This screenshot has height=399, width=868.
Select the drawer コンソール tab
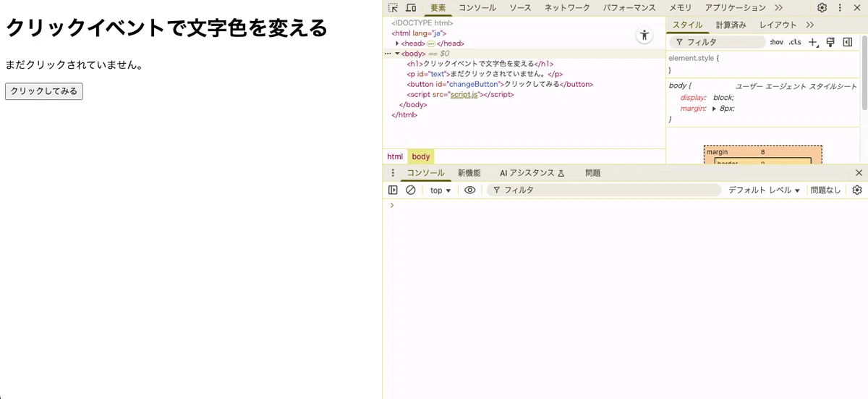425,173
